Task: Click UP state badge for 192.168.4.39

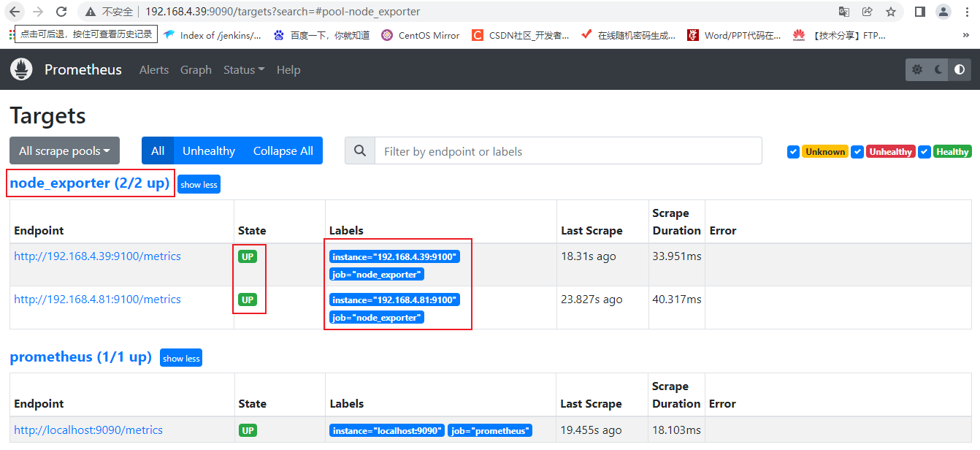Action: click(x=248, y=257)
